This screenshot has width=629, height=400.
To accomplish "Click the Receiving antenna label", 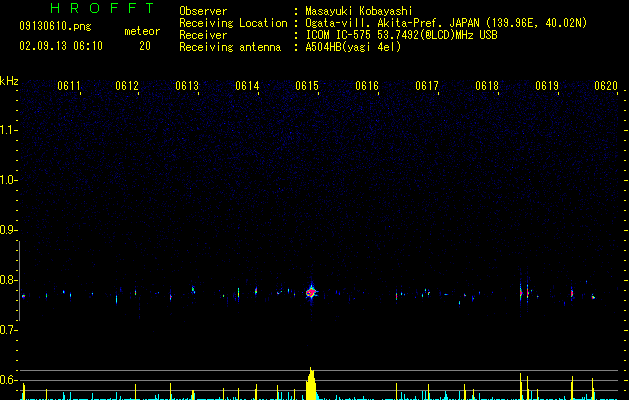I will click(x=230, y=47).
